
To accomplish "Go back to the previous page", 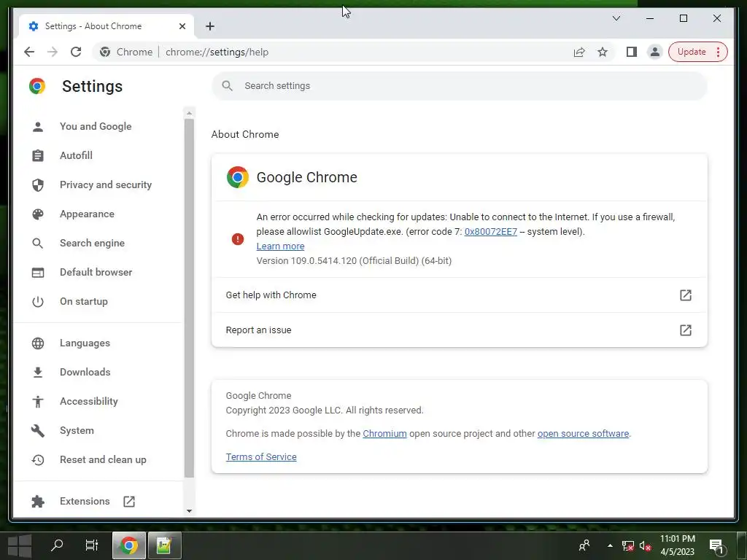I will pos(29,52).
